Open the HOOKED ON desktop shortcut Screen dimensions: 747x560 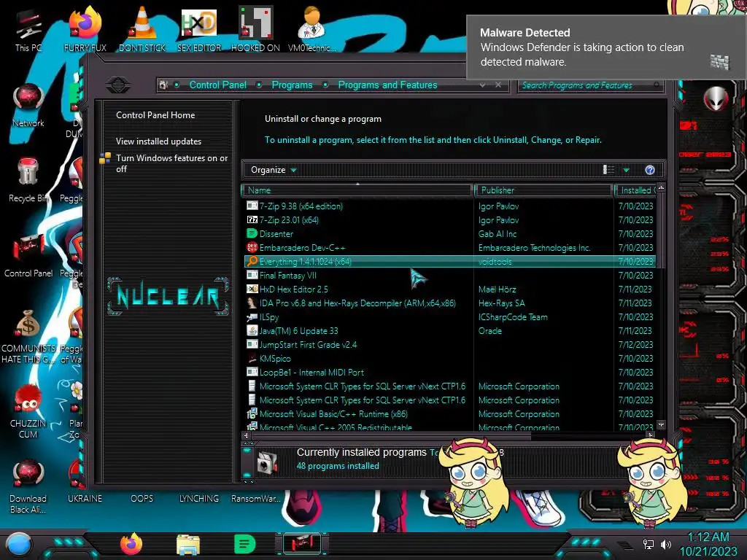coord(255,29)
